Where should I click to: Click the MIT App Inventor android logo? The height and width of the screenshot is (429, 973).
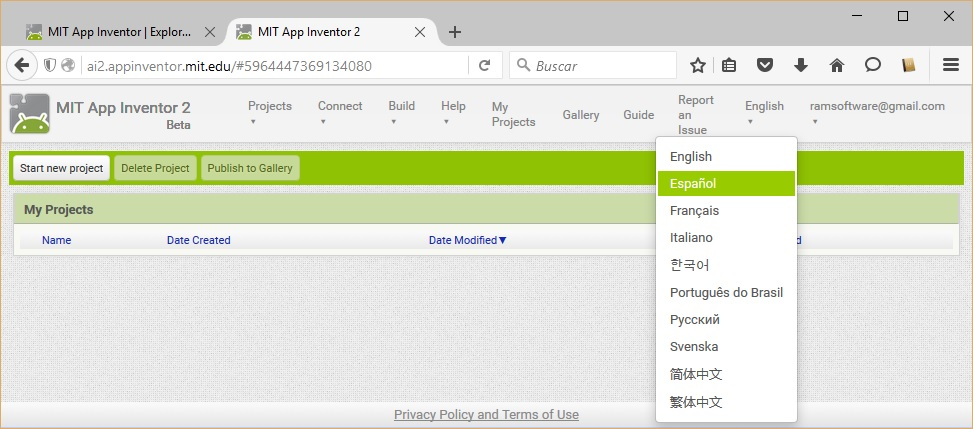(x=29, y=114)
